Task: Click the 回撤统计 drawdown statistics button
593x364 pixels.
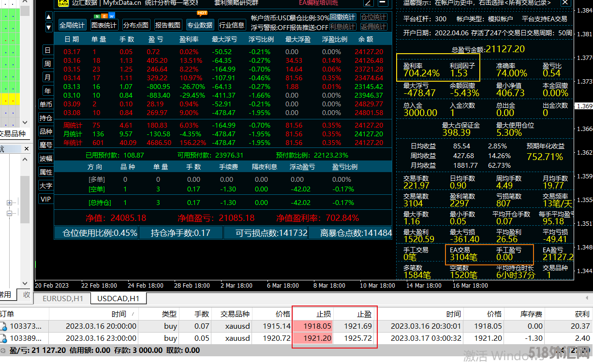Action: (343, 17)
